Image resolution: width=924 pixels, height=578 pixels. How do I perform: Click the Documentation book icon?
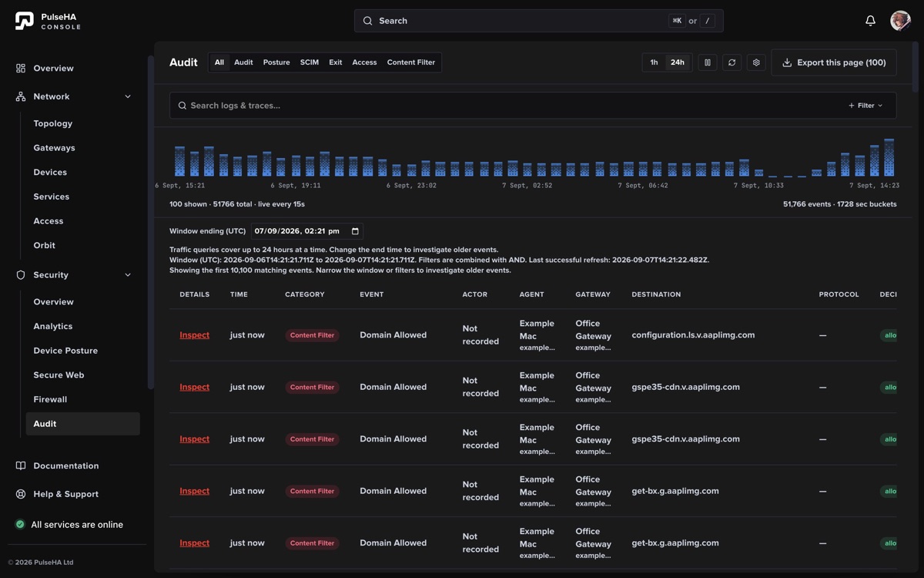click(21, 465)
